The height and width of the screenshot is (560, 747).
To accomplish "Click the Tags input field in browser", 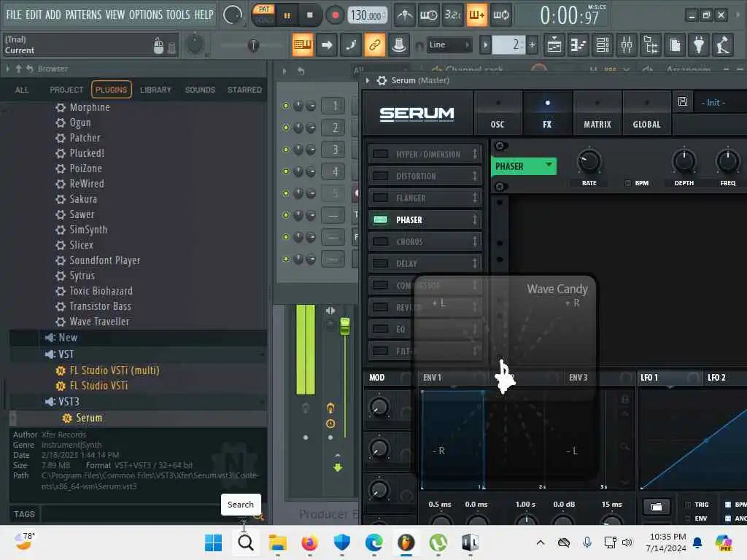I will (x=145, y=514).
